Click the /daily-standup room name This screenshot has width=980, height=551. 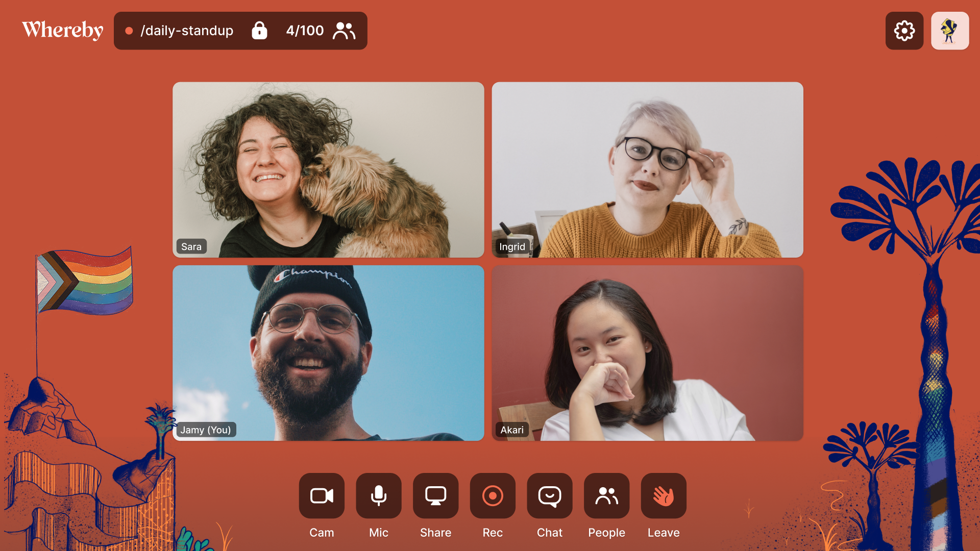(x=187, y=31)
